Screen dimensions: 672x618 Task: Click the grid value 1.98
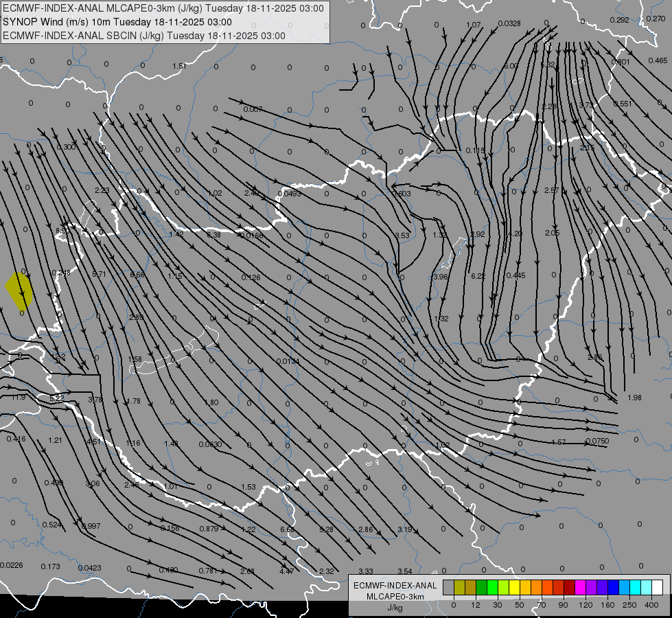coord(634,398)
